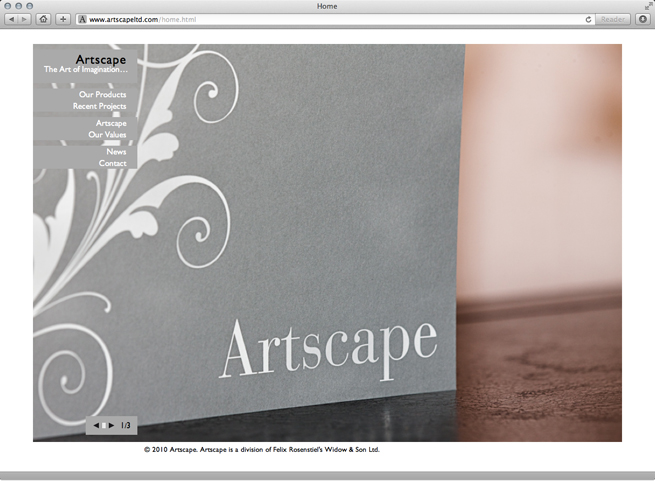Screen dimensions: 655x481
Task: Open the Artscape menu item below Recent Projects
Action: click(111, 123)
